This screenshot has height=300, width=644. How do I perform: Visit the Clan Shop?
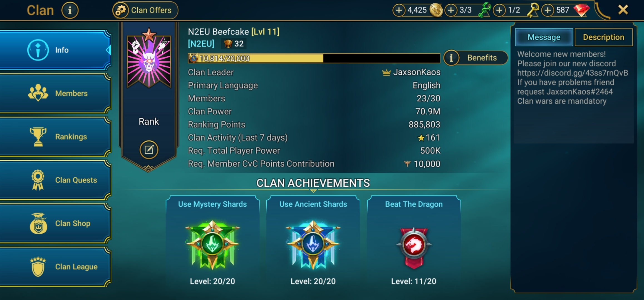55,223
